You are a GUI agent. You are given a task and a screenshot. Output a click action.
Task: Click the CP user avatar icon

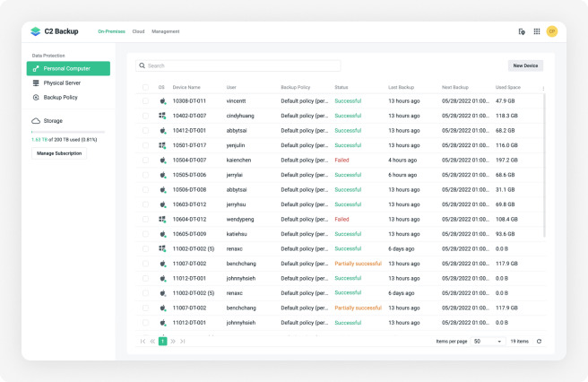(551, 31)
